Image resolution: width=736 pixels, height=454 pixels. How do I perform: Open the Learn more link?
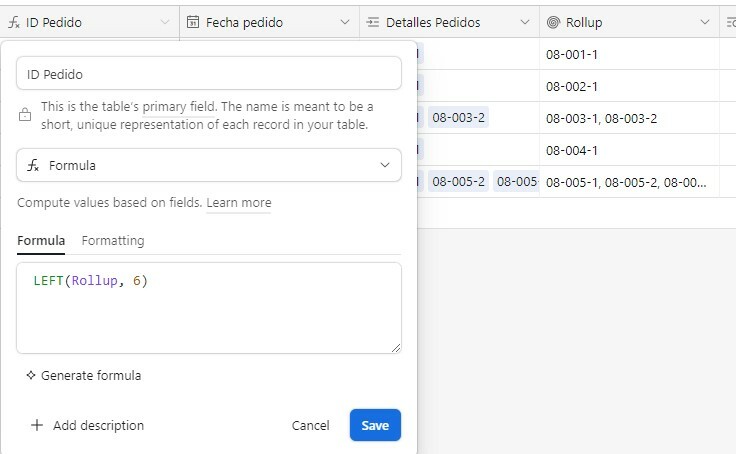point(238,203)
